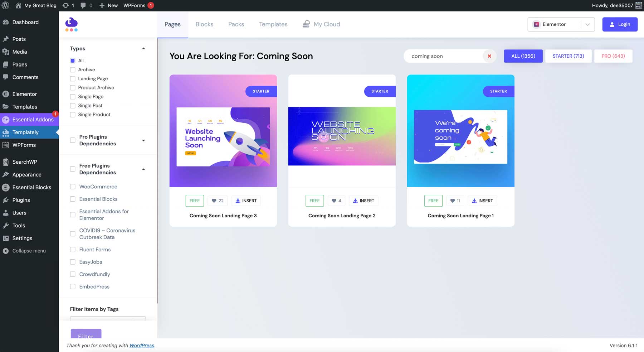Open the Elementor editor dropdown
This screenshot has width=644, height=352.
pos(587,24)
